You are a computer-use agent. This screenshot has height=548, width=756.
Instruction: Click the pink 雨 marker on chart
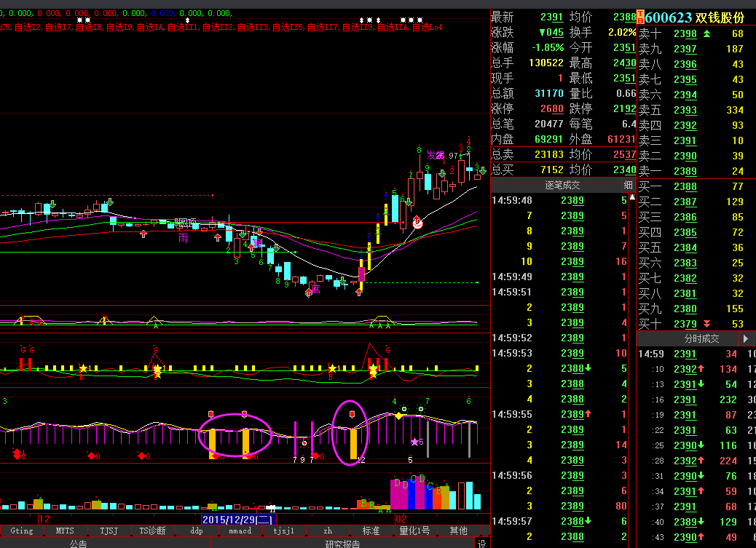pos(184,238)
